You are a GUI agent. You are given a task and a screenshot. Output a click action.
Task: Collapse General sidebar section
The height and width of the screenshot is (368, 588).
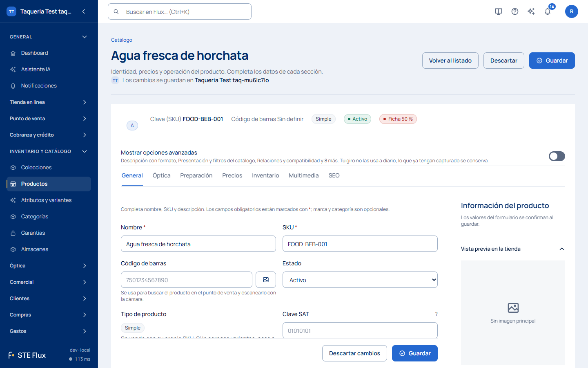click(49, 37)
